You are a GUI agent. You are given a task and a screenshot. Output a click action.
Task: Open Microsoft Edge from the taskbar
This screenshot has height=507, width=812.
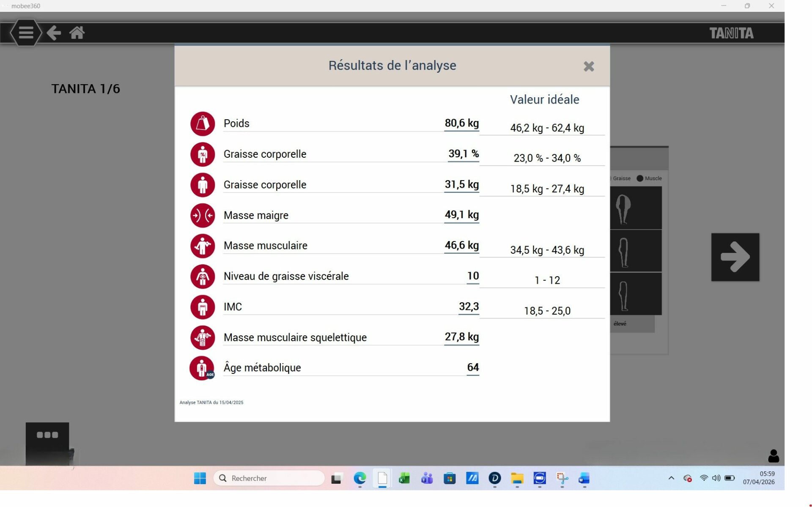click(360, 478)
